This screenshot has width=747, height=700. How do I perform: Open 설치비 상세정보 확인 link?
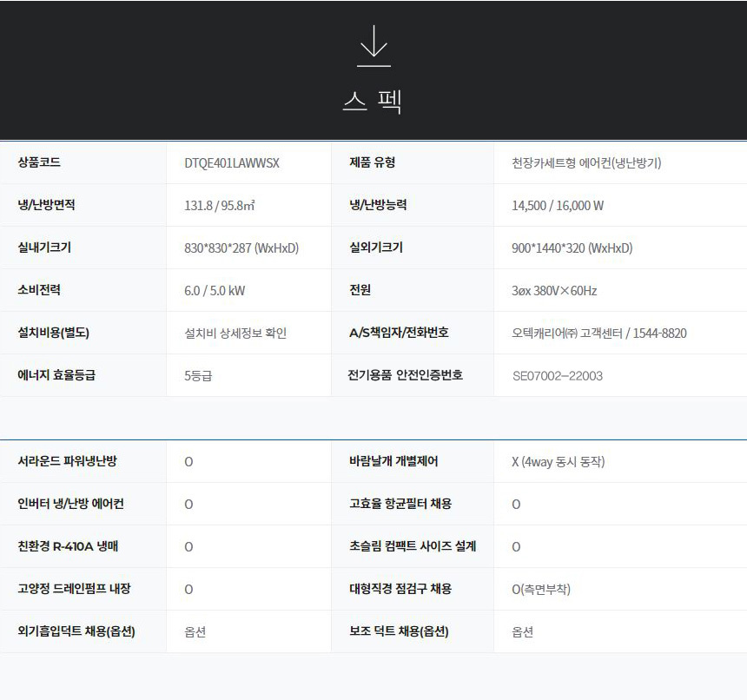[x=235, y=333]
